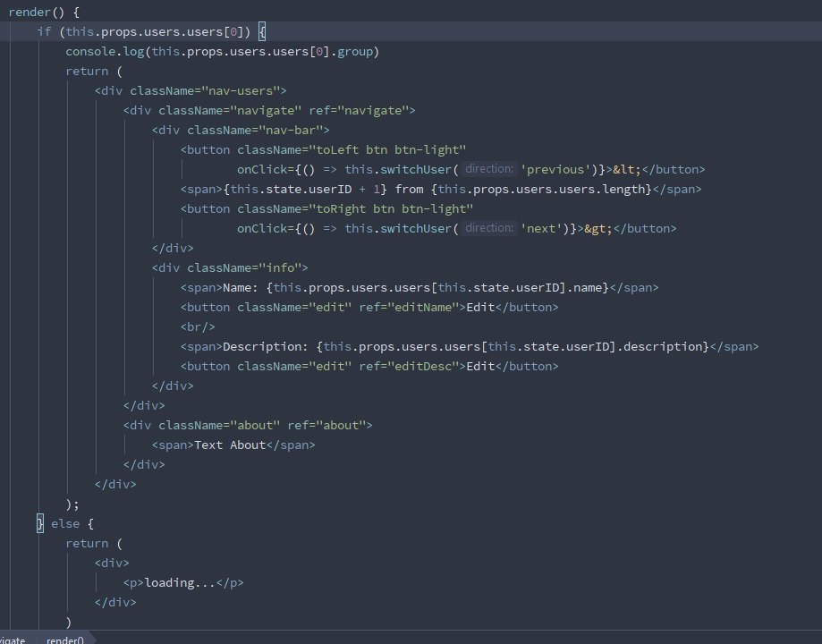This screenshot has width=822, height=644.
Task: Click the 'Name:' label text in span
Action: pyautogui.click(x=241, y=287)
